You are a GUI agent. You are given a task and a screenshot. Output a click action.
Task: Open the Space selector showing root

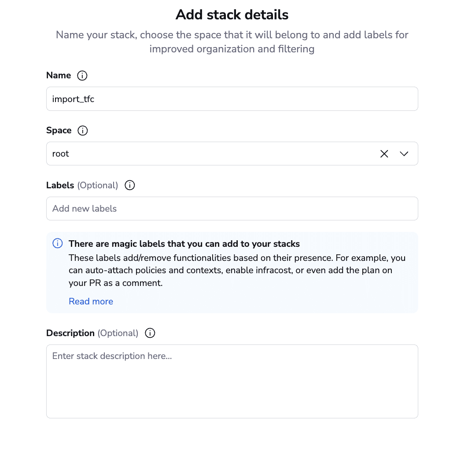point(211,154)
